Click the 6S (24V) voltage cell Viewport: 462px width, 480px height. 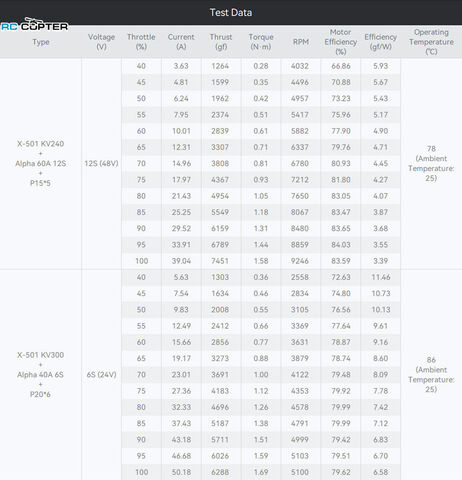(x=101, y=375)
